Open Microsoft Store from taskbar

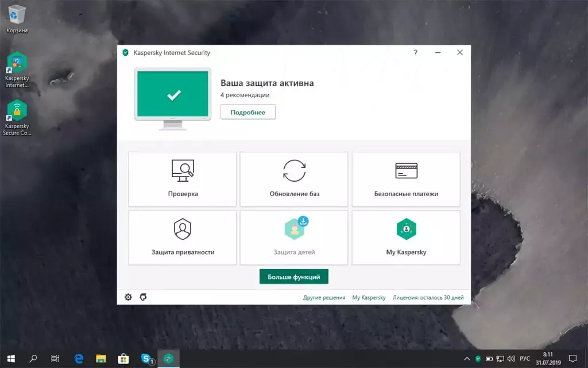pos(123,359)
